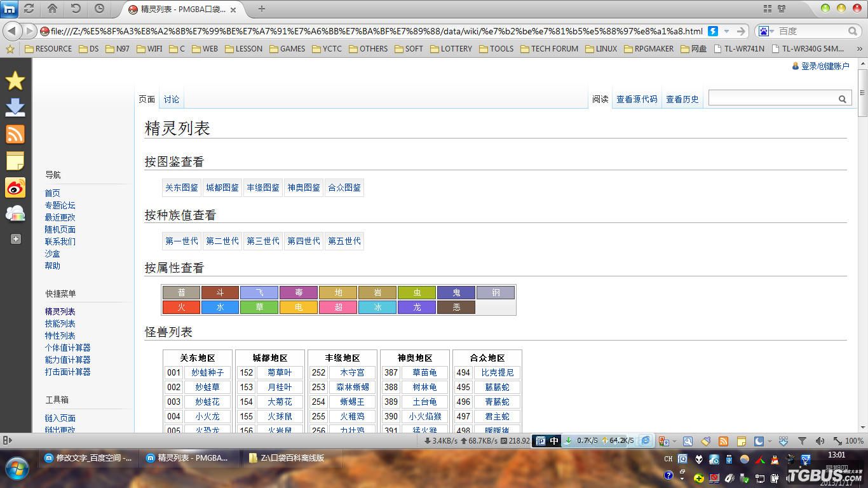The width and height of the screenshot is (868, 488).
Task: Open the cloud service sidebar icon
Action: (15, 214)
